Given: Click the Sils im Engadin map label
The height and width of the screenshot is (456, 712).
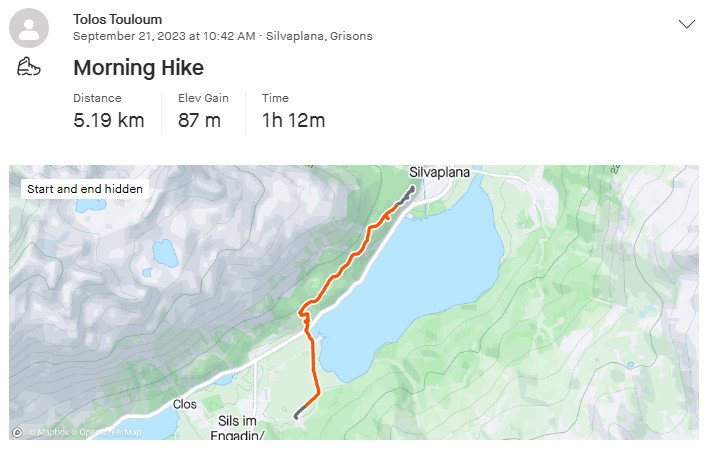Looking at the screenshot, I should pyautogui.click(x=237, y=427).
